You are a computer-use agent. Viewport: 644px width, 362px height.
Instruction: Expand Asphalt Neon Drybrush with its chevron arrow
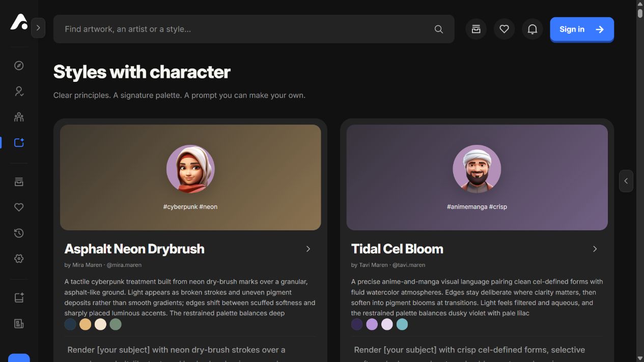[x=308, y=249]
